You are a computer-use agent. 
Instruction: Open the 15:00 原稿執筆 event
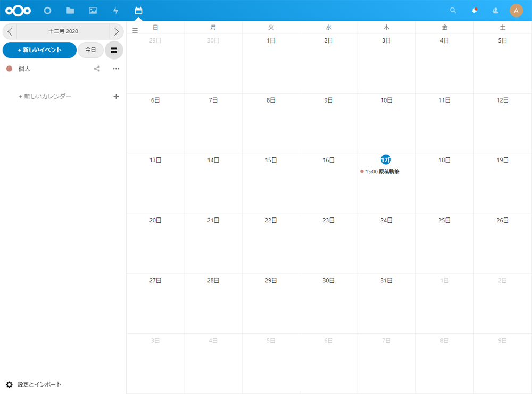coord(380,172)
